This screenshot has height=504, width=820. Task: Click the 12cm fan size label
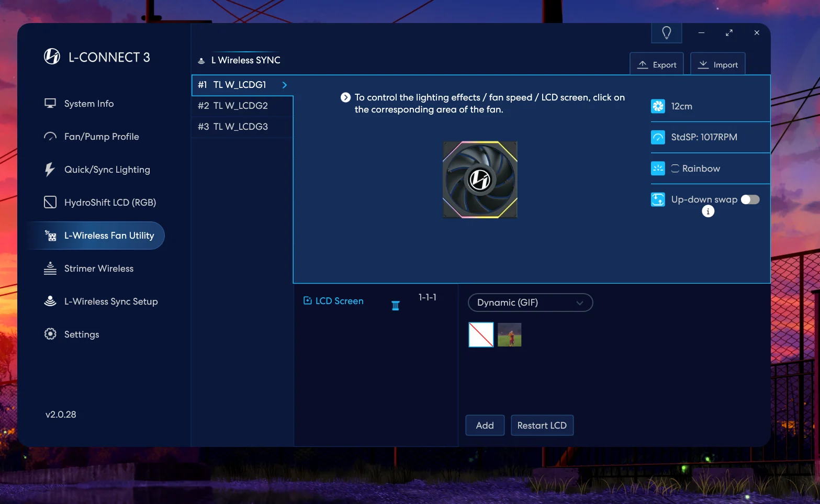(x=682, y=106)
